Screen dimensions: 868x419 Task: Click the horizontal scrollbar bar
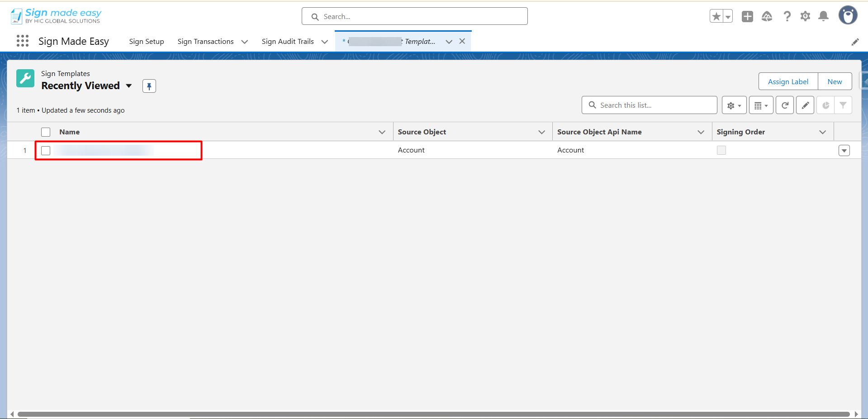coord(434,414)
